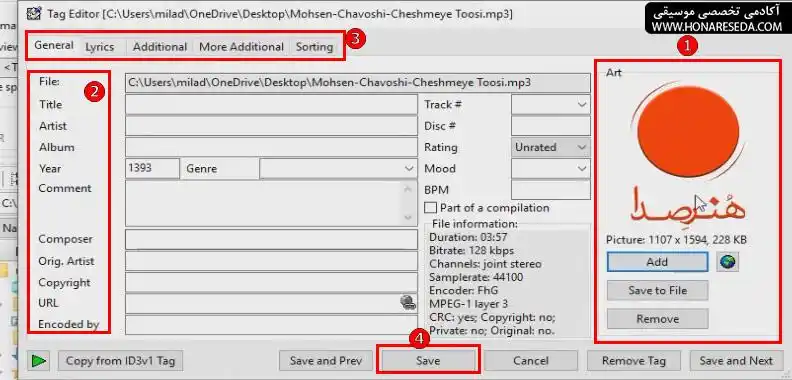Click the File path field
Viewport: 792px width, 380px height.
tap(358, 83)
